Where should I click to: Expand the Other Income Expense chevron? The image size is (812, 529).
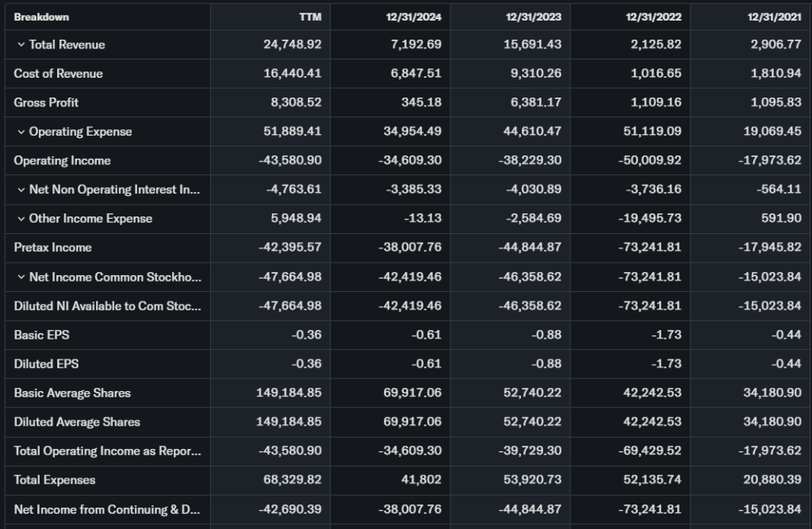coord(21,219)
